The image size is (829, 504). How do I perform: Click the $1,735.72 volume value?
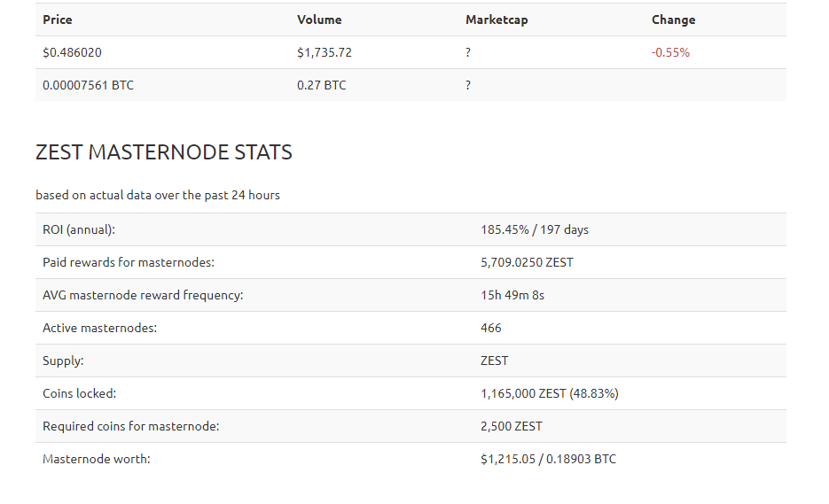click(325, 52)
